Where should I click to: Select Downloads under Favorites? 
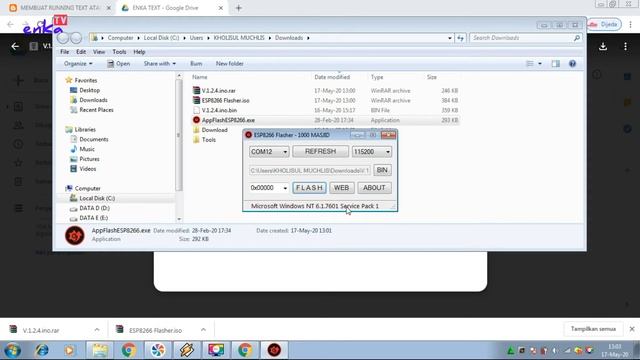(x=93, y=100)
